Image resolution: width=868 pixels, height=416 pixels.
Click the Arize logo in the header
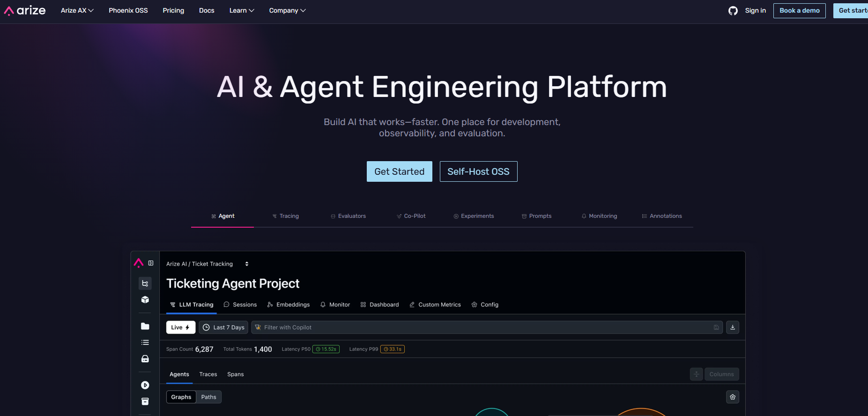25,10
